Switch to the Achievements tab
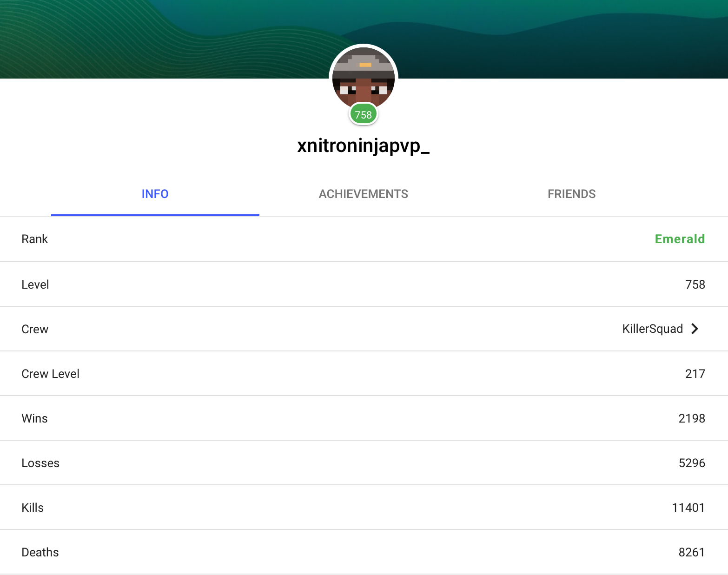 click(x=364, y=194)
